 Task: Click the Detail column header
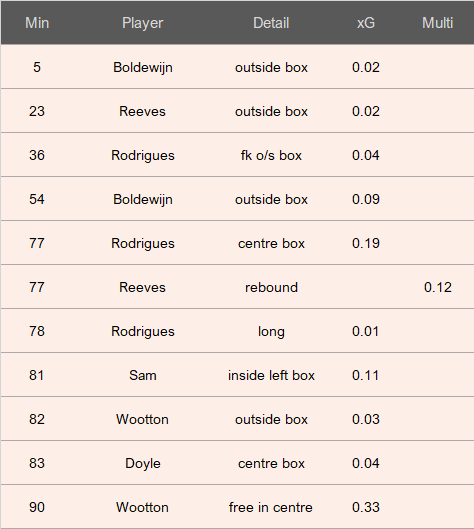(x=271, y=23)
